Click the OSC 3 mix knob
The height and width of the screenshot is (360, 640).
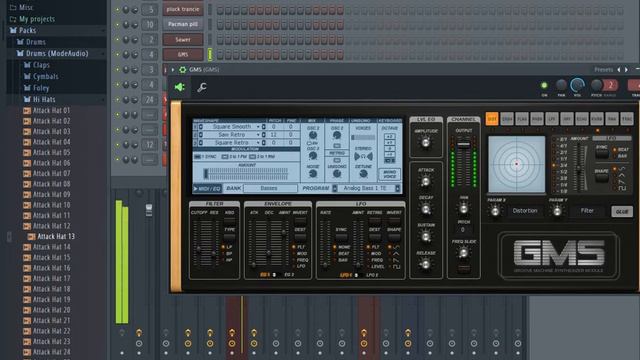[x=313, y=156]
